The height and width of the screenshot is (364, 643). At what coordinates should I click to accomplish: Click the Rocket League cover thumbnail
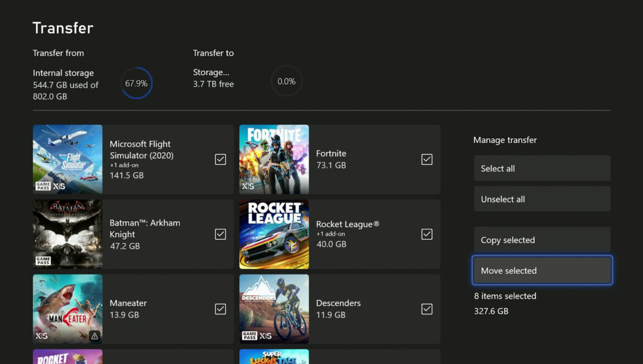point(274,234)
